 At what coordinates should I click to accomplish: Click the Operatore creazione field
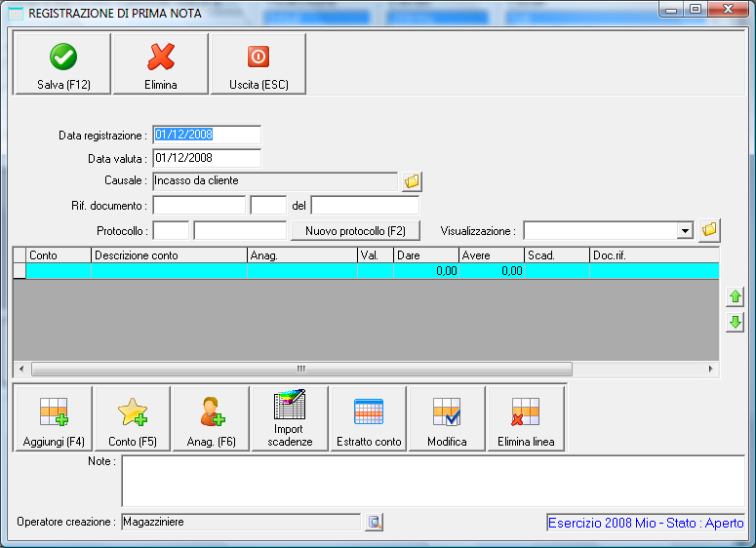coord(241,522)
